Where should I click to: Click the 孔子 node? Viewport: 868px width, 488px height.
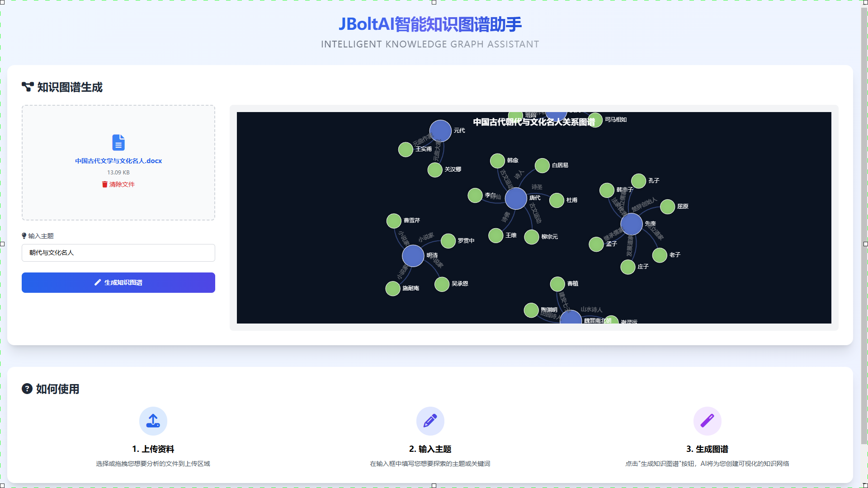click(638, 181)
